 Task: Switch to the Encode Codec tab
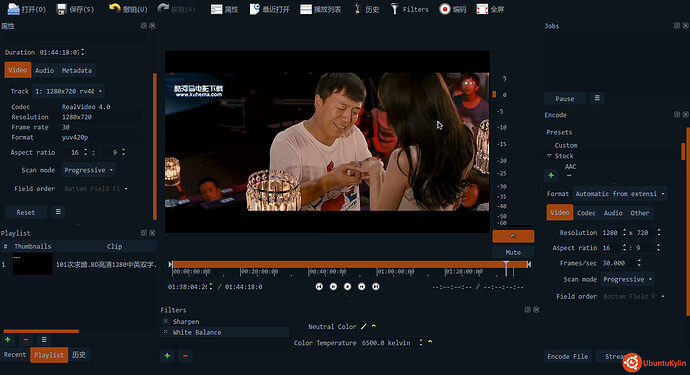tap(586, 213)
